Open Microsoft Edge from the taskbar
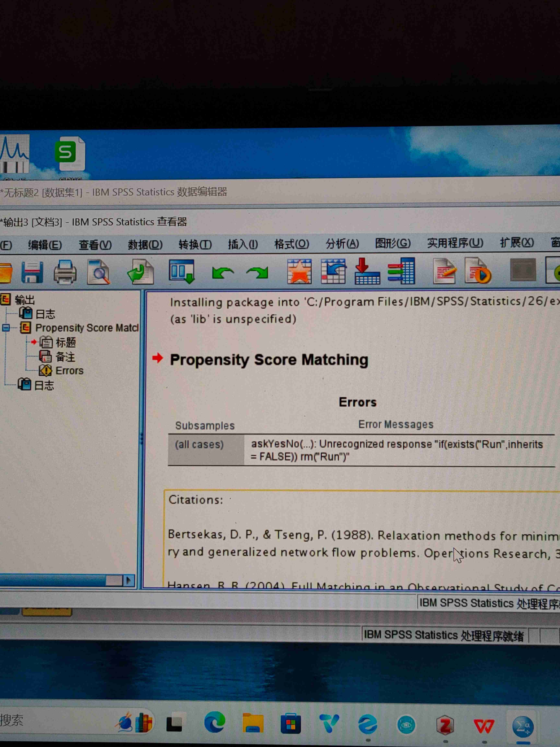The height and width of the screenshot is (747, 560). 215,723
